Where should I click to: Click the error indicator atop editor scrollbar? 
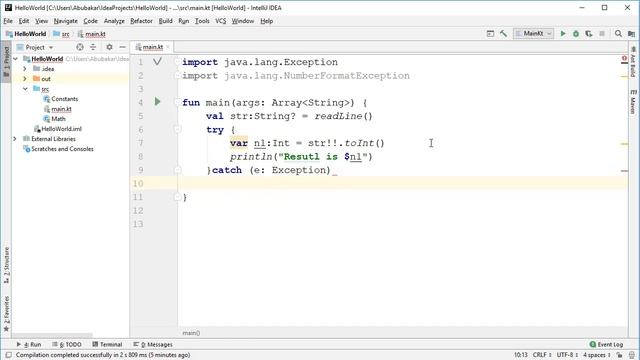(624, 59)
